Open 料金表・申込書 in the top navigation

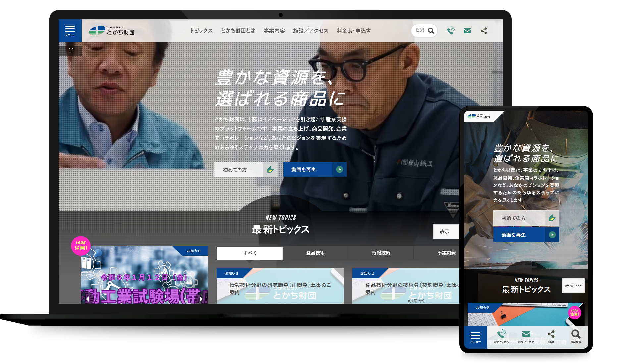[x=354, y=31]
